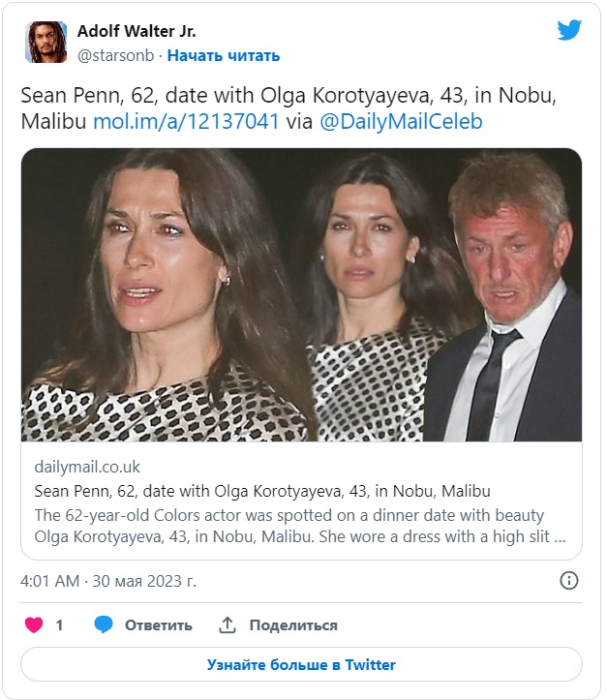This screenshot has width=607, height=700.
Task: Click the Adolf Walter Jr. display name
Action: pos(137,32)
